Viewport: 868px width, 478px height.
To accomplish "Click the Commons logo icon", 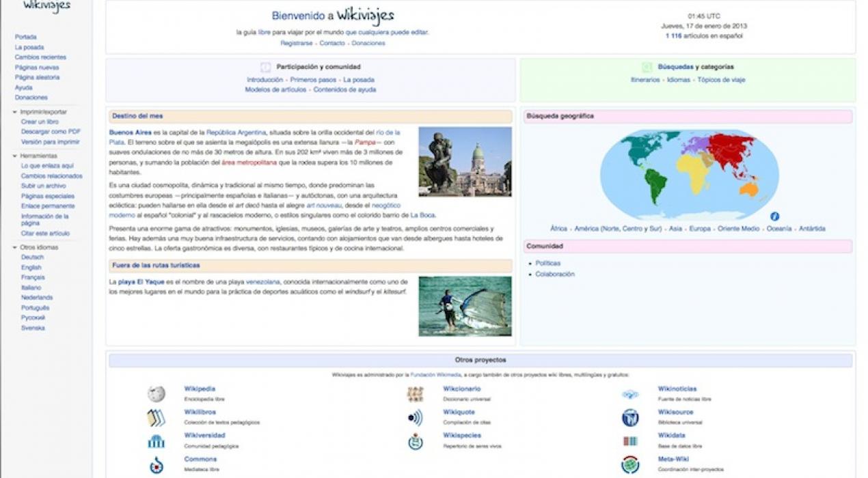I will [x=156, y=465].
